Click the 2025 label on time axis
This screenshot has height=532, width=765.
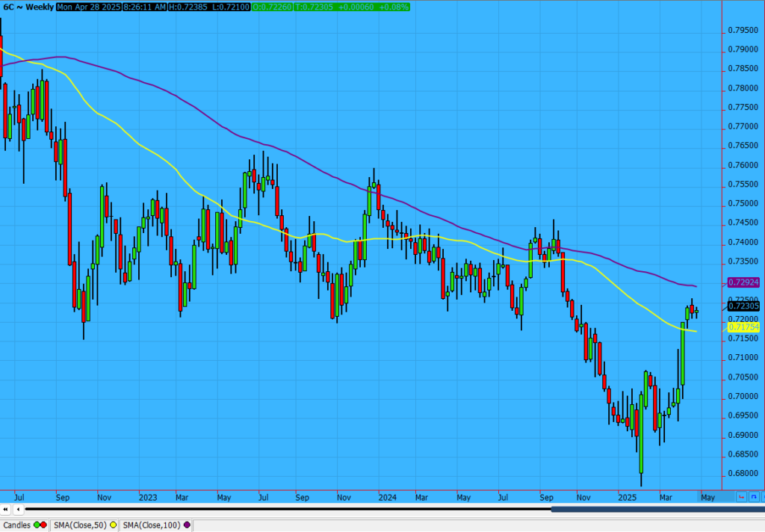coord(627,496)
